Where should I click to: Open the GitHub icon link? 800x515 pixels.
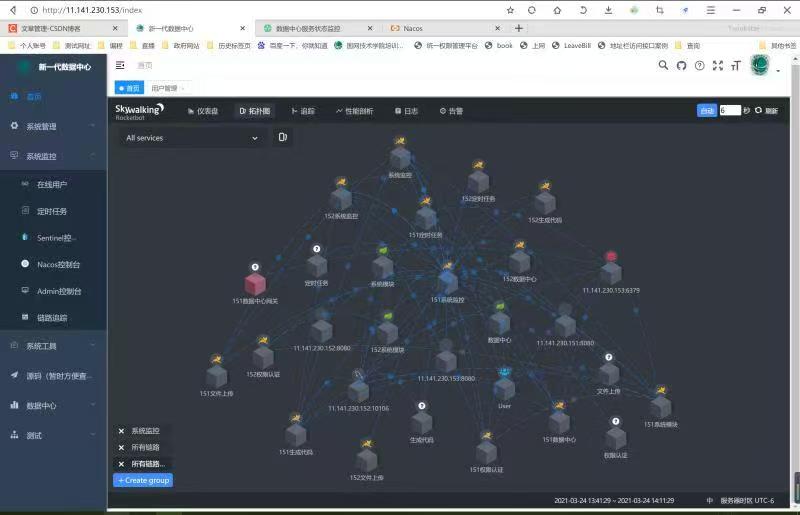click(x=681, y=65)
